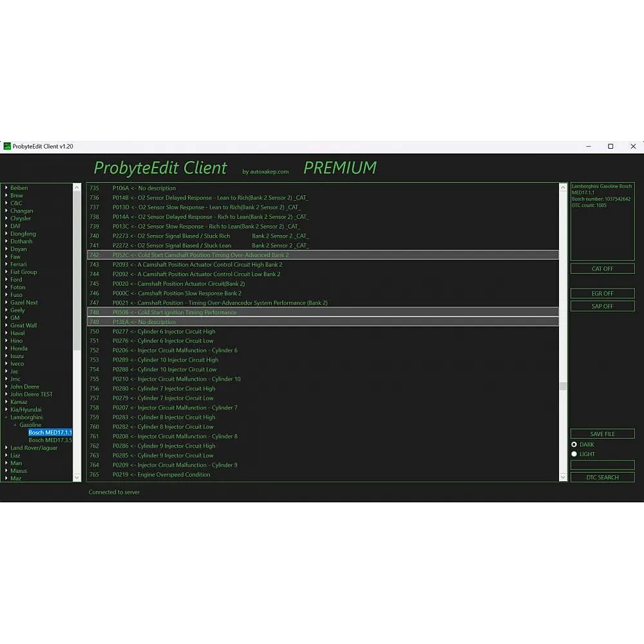This screenshot has height=644, width=644.
Task: Click the DTC list scrollbar thumb
Action: (x=563, y=386)
